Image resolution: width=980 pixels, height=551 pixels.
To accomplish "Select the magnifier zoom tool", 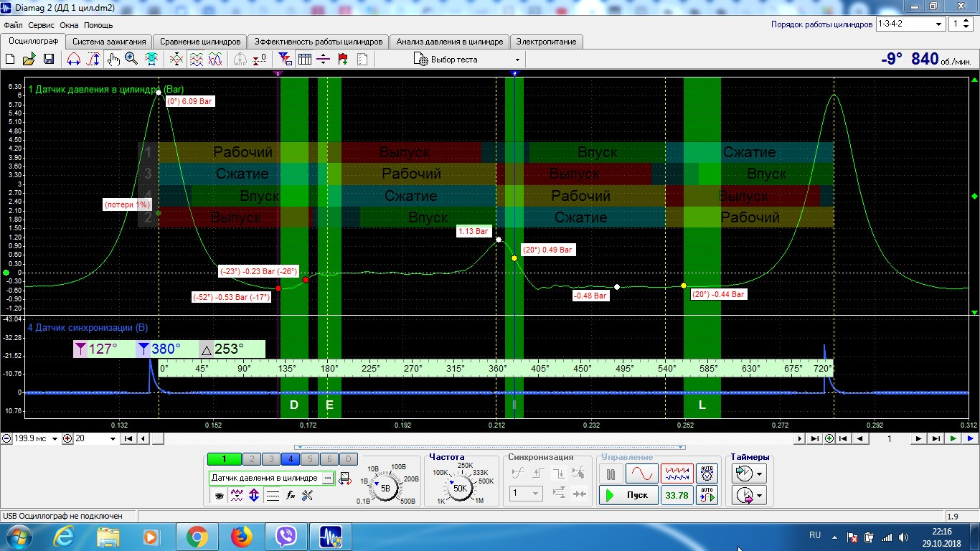I will (x=131, y=60).
